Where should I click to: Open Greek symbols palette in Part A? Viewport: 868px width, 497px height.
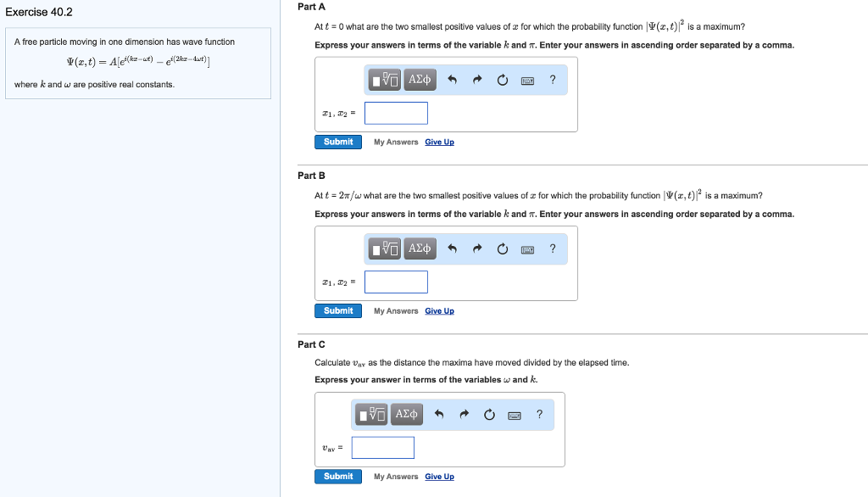(x=420, y=80)
